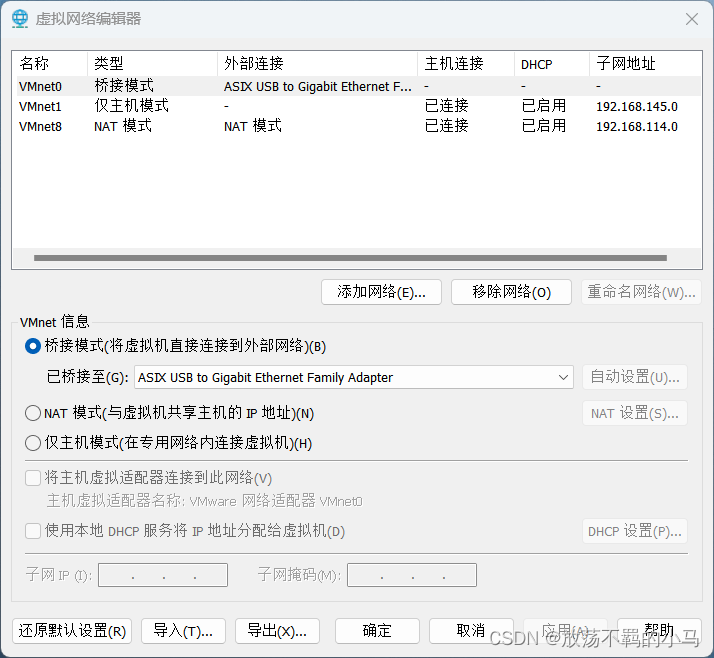The image size is (714, 658).
Task: Cancel with the 取消 button
Action: (x=471, y=631)
